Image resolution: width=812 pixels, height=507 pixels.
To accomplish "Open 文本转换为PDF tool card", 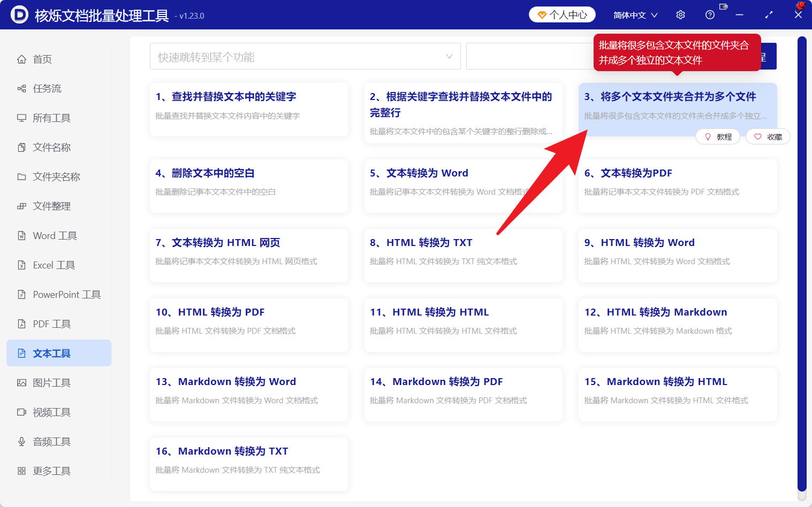I will click(x=678, y=186).
